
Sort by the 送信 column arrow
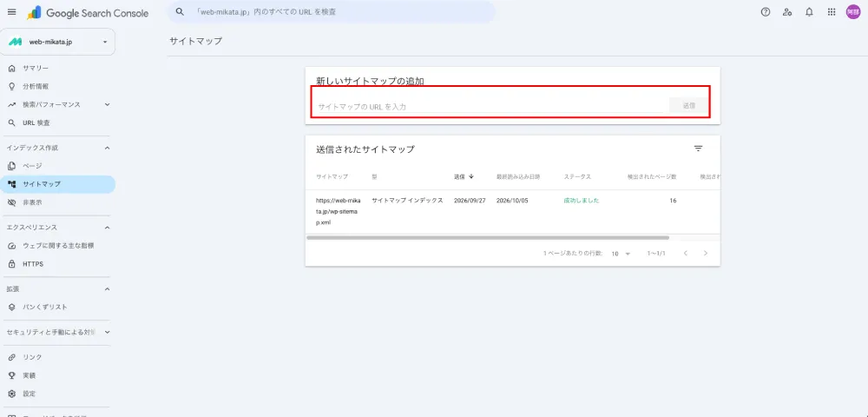click(x=471, y=176)
